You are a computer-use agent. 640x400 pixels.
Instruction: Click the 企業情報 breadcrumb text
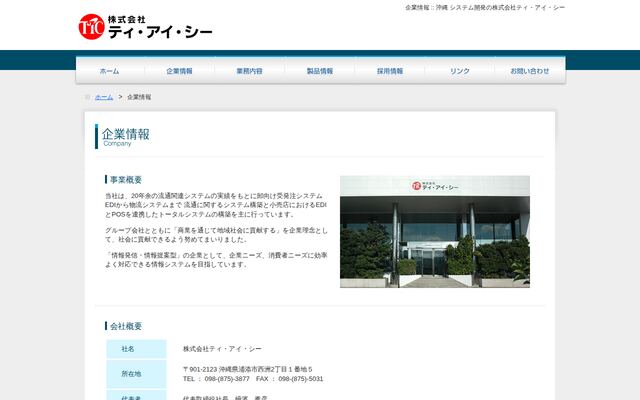tap(139, 97)
